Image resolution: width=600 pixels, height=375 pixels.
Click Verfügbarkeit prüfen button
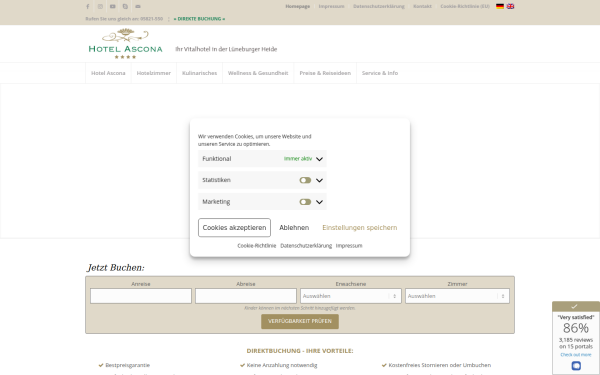[300, 321]
